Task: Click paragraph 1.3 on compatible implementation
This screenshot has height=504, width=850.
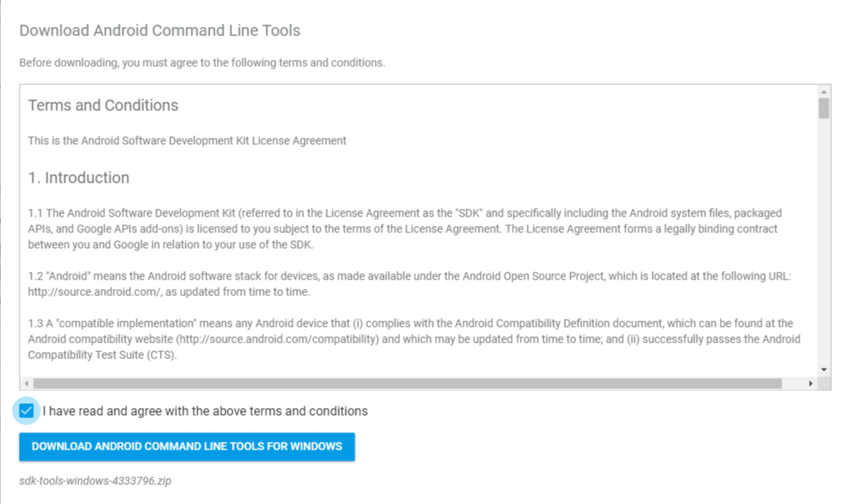Action: [x=414, y=339]
